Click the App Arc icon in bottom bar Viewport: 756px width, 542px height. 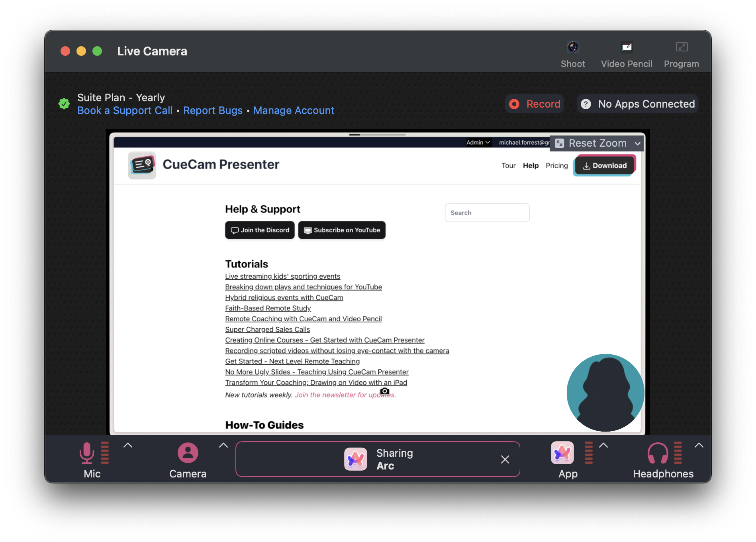click(x=562, y=453)
